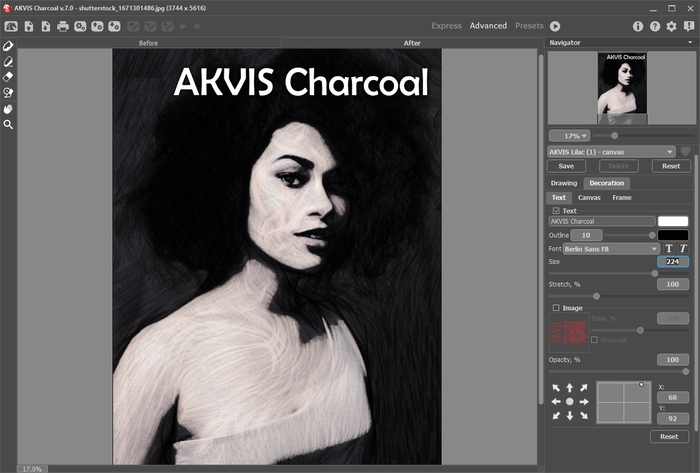Viewport: 700px width, 473px height.
Task: Move text to bottom-left arrow
Action: tap(556, 416)
